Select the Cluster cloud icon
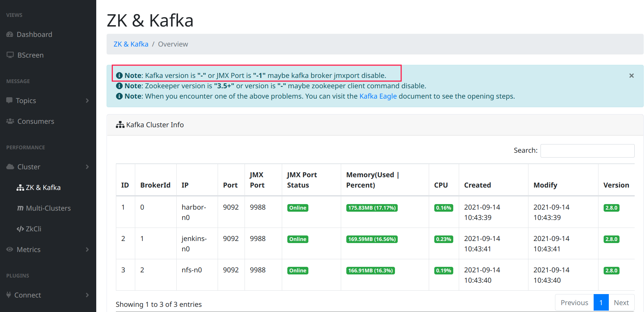Viewport: 644px width, 312px height. (10, 167)
